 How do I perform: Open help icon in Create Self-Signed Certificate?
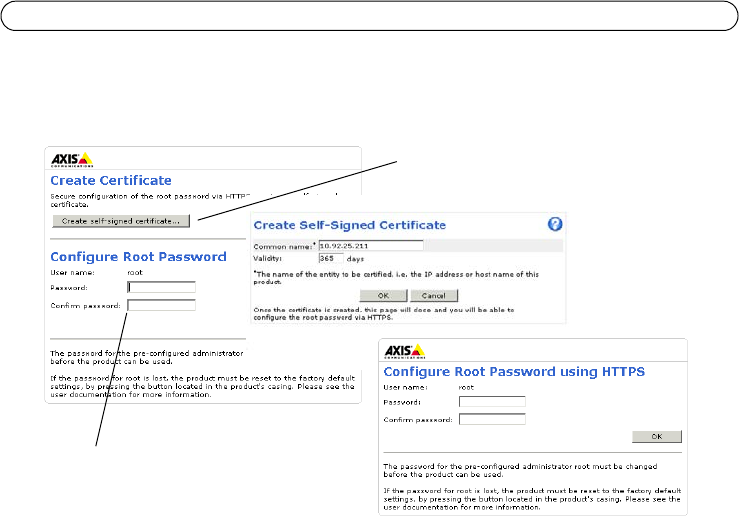(555, 224)
